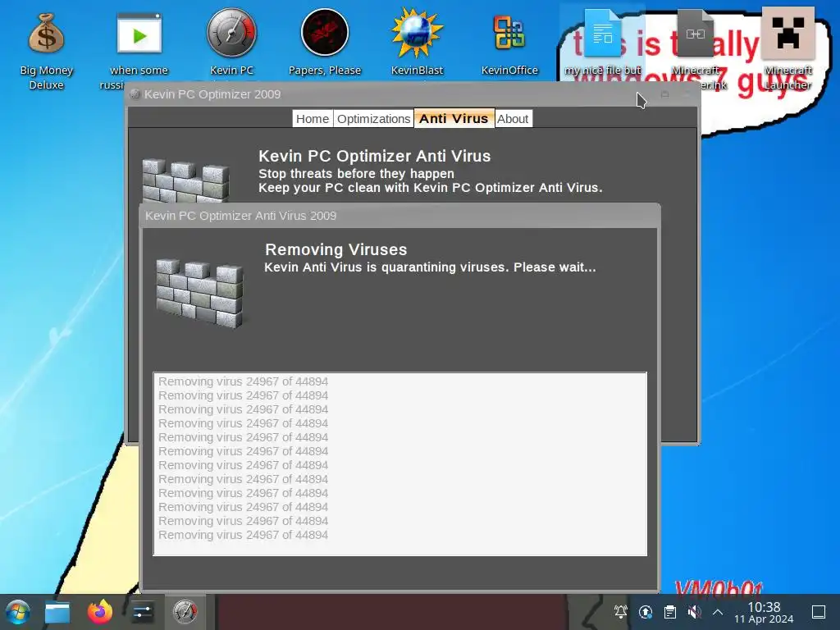
Task: Launch Firefox from the taskbar
Action: pos(100,612)
